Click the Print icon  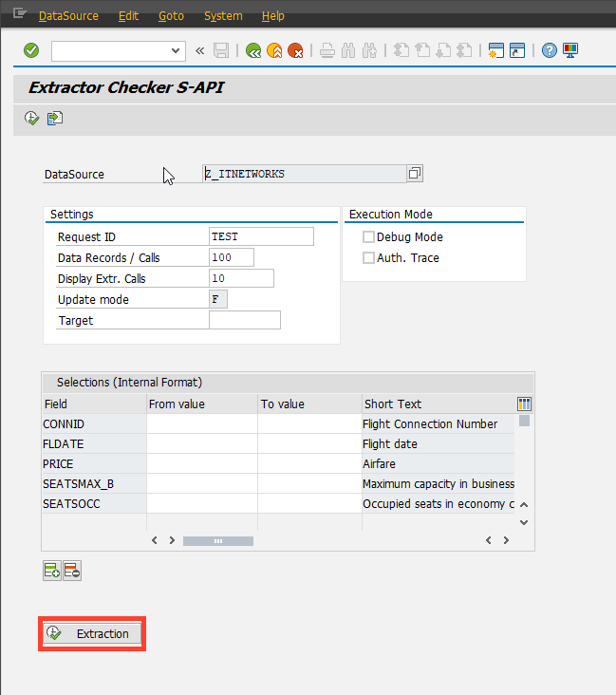click(327, 50)
